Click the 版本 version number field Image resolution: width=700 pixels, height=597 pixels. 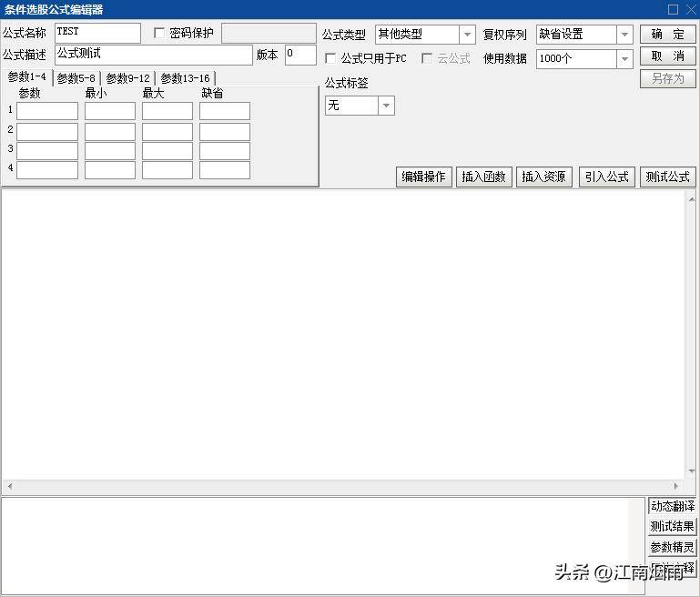[x=301, y=55]
